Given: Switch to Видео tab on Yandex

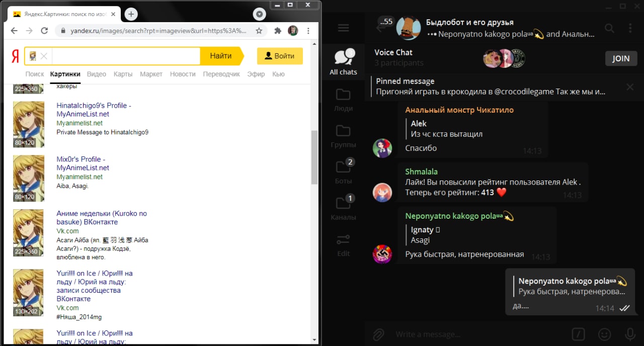Looking at the screenshot, I should 97,74.
